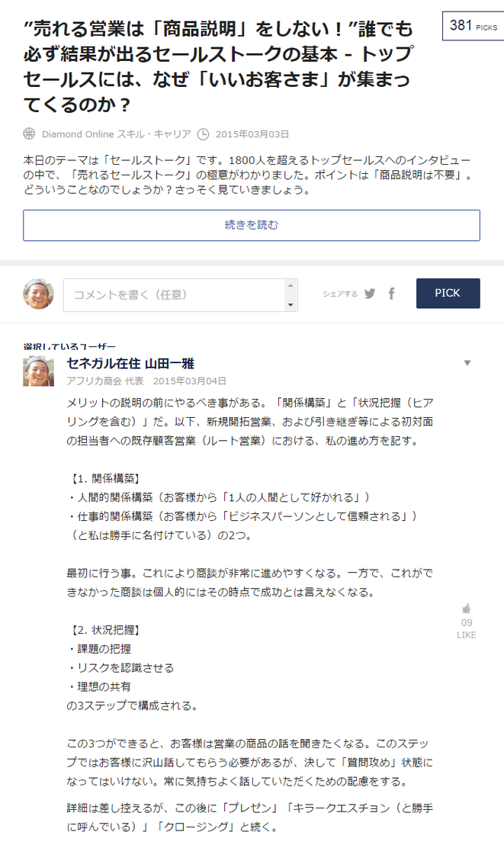Screen dimensions: 504x861
Task: Click the globe icon beside Diamond Online
Action: point(29,134)
